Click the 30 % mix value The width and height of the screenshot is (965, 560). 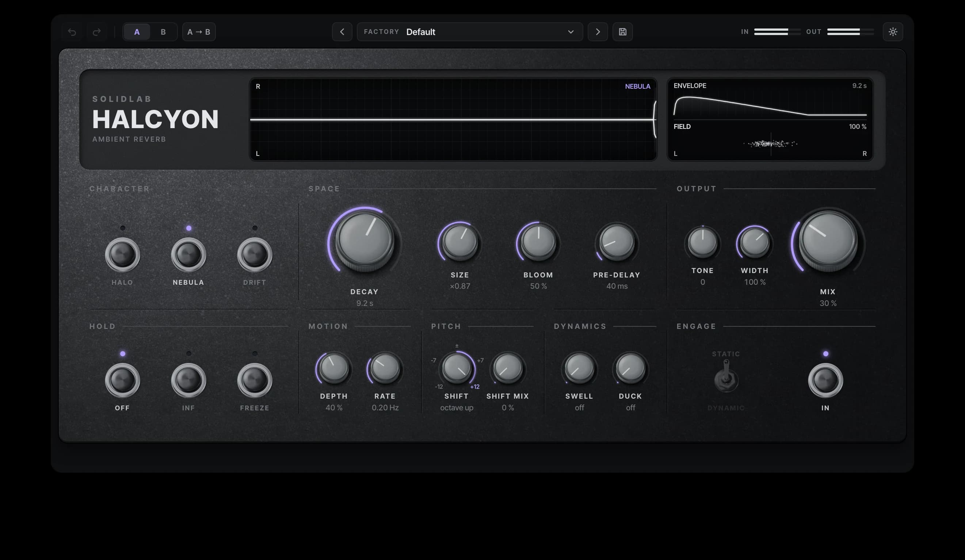click(828, 303)
